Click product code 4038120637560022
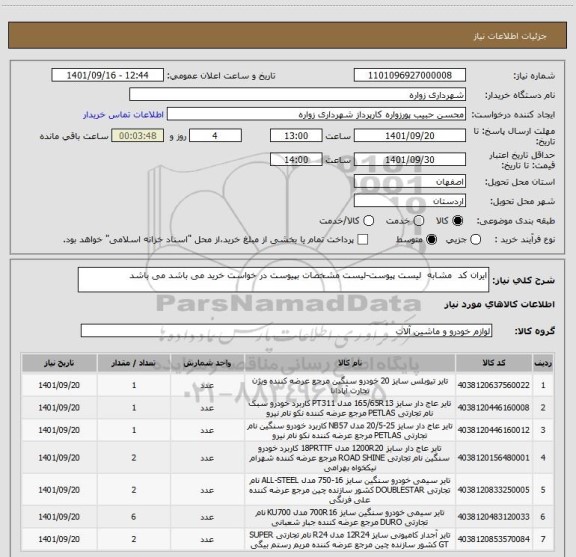Image resolution: width=576 pixels, height=557 pixels. click(x=493, y=385)
